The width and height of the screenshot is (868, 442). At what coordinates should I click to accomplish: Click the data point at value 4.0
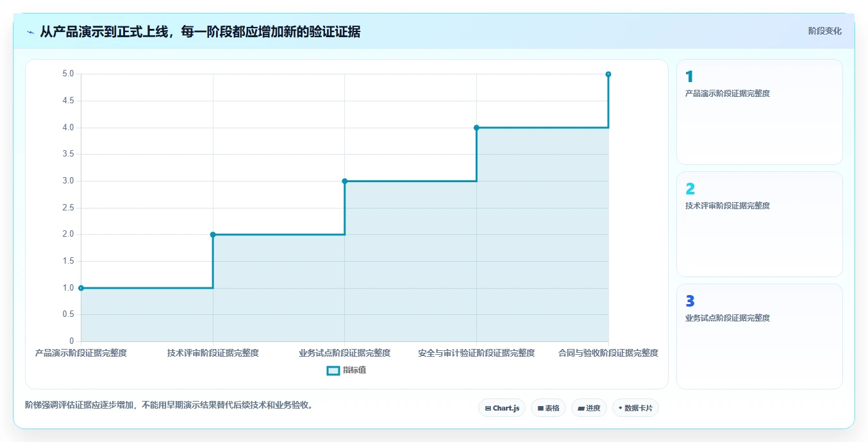(x=476, y=128)
